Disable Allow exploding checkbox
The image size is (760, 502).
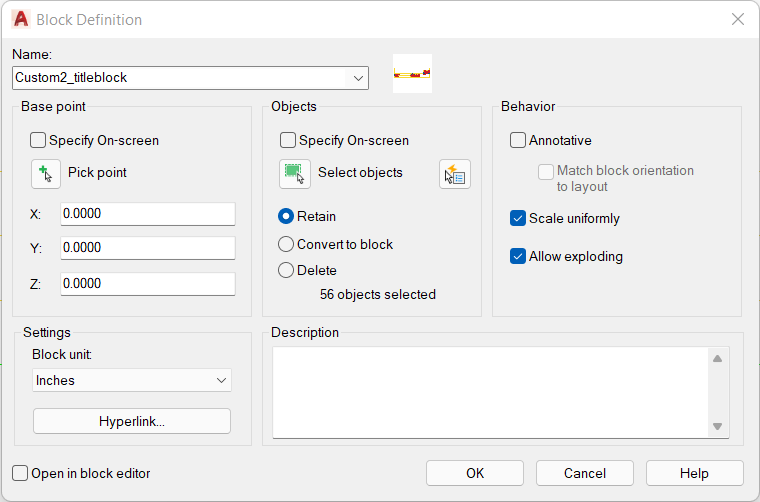518,256
